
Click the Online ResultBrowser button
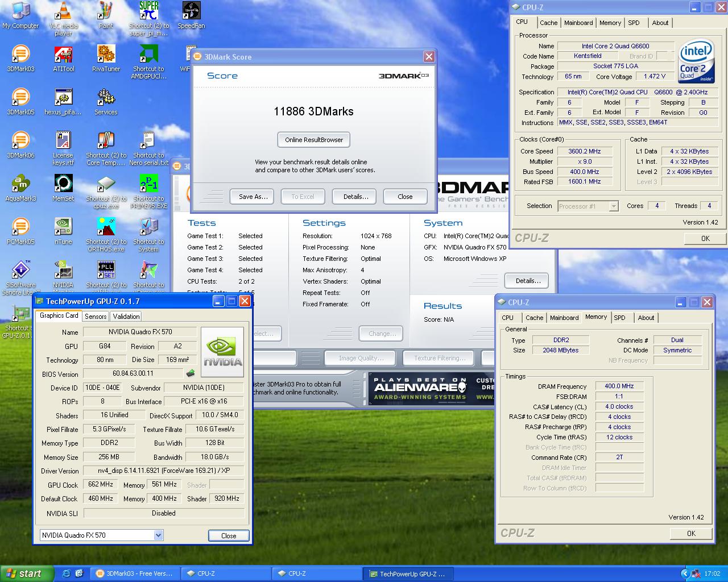[x=314, y=140]
